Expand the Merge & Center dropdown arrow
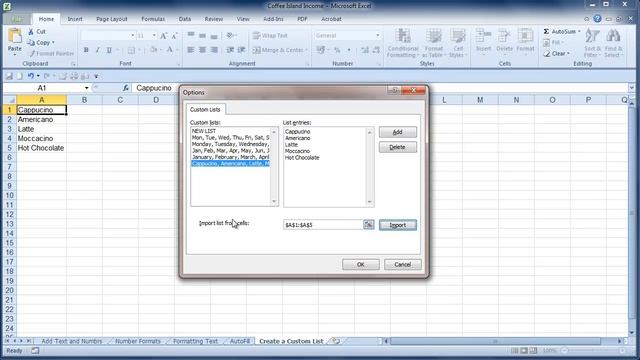640x360 pixels. pyautogui.click(x=307, y=50)
